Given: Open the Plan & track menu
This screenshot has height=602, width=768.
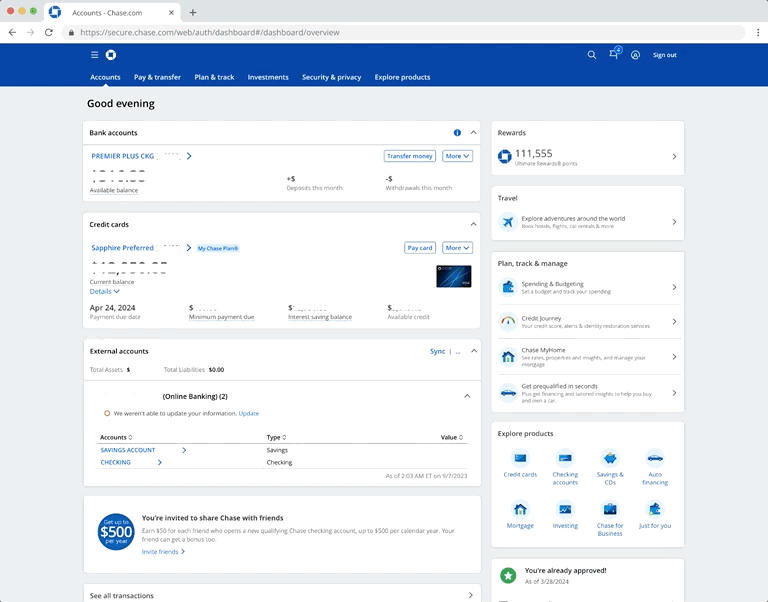Looking at the screenshot, I should 214,77.
